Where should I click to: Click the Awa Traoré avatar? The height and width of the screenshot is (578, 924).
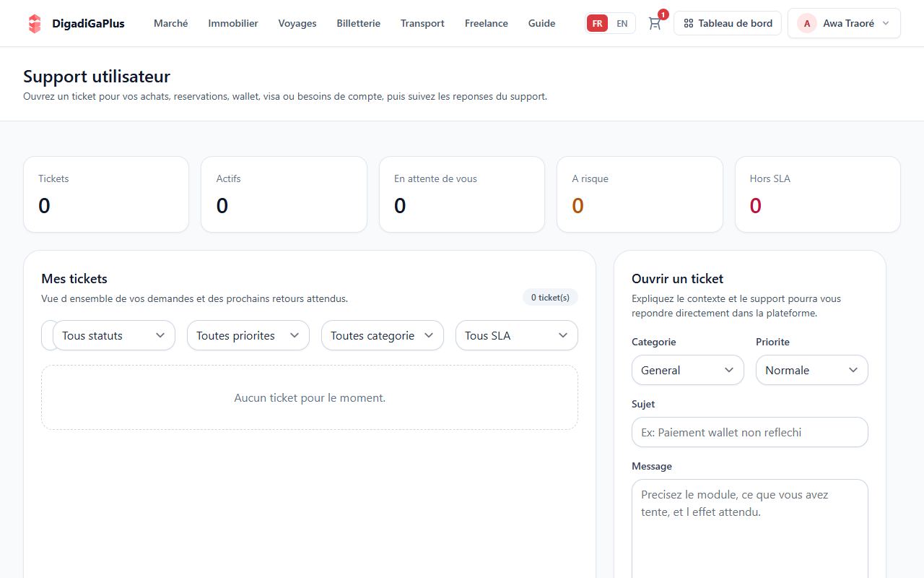point(806,23)
